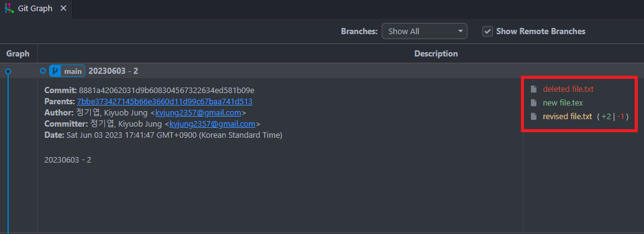
Task: Select commit row titled 20230603 - 2
Action: coord(322,71)
